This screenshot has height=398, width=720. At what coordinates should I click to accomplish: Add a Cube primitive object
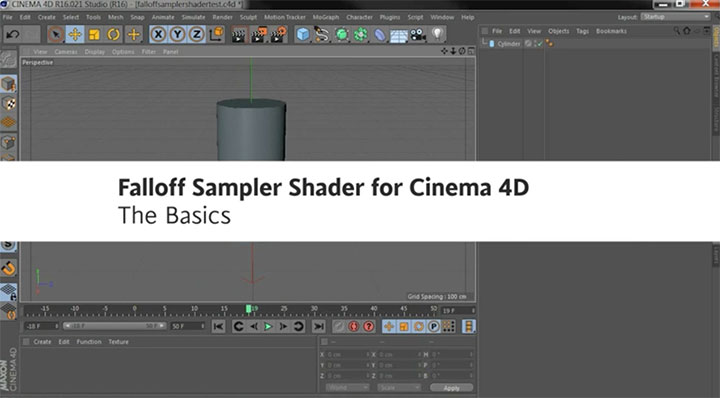[x=303, y=34]
